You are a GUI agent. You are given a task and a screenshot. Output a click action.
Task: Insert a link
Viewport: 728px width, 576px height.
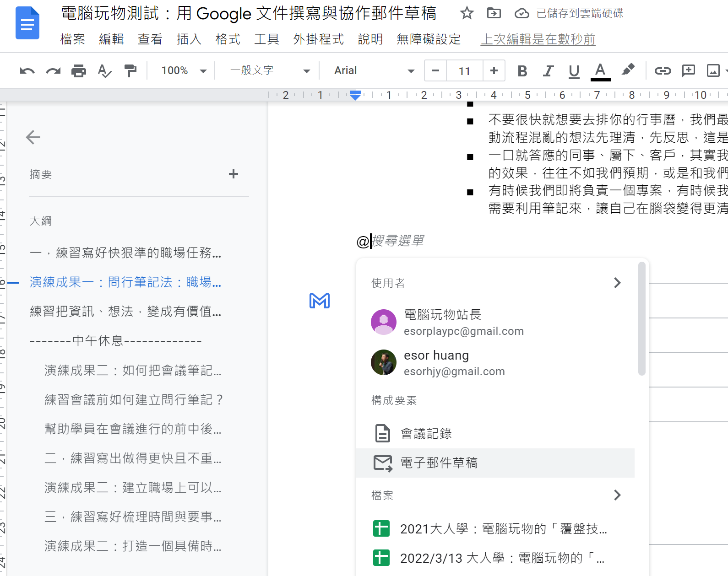663,70
